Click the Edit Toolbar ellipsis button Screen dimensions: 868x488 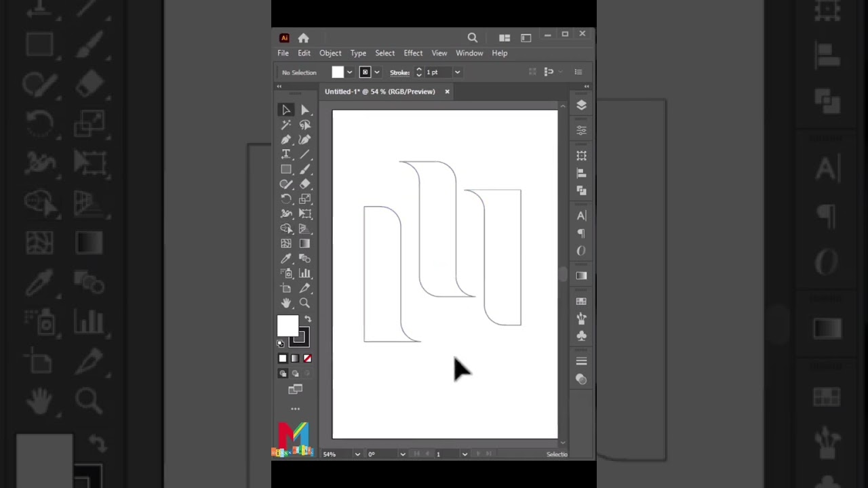(x=295, y=409)
